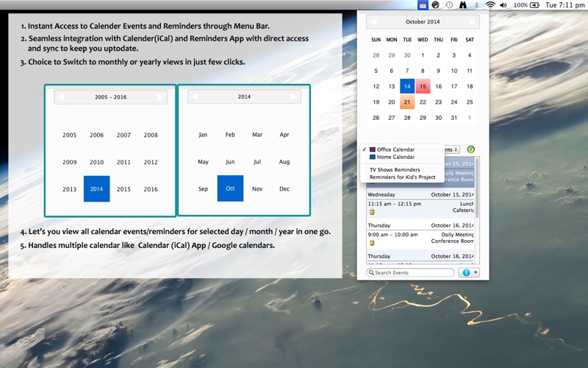Image resolution: width=588 pixels, height=368 pixels.
Task: Click the volume speaker icon
Action: tap(503, 5)
